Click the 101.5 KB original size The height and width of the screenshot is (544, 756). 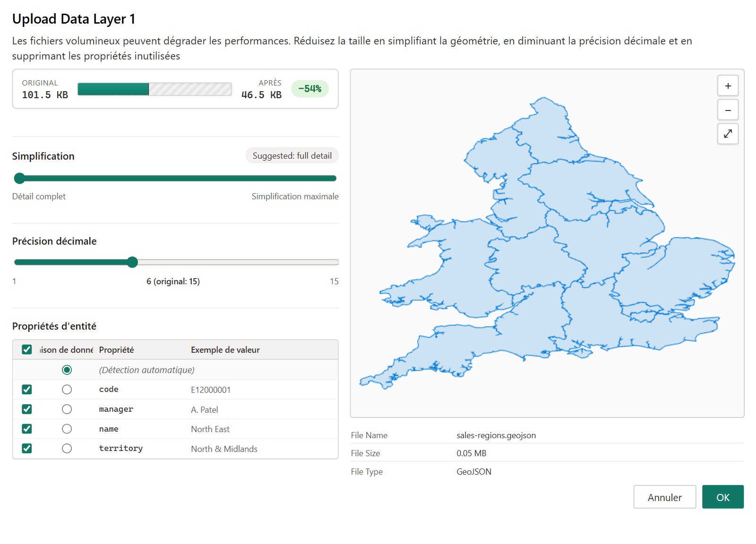pyautogui.click(x=45, y=95)
